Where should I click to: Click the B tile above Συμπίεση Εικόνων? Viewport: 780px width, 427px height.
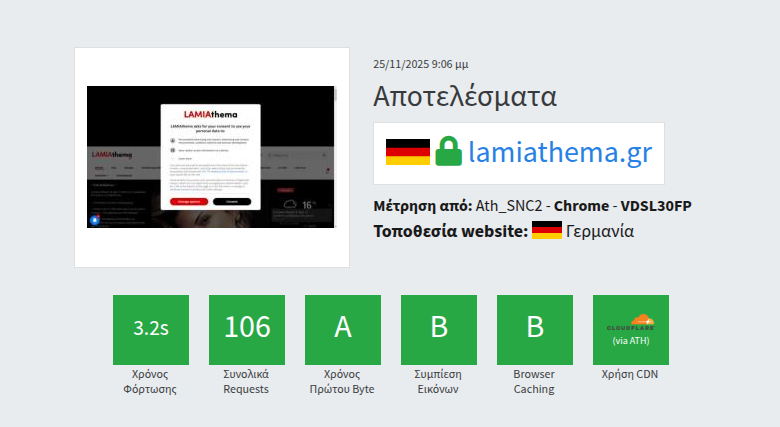tap(439, 329)
